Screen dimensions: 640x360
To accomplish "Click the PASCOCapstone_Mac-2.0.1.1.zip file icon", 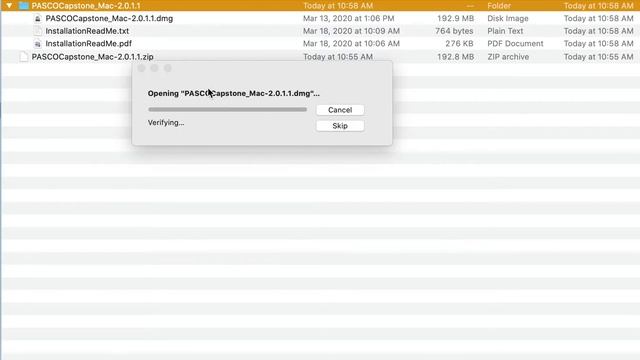I will click(24, 57).
